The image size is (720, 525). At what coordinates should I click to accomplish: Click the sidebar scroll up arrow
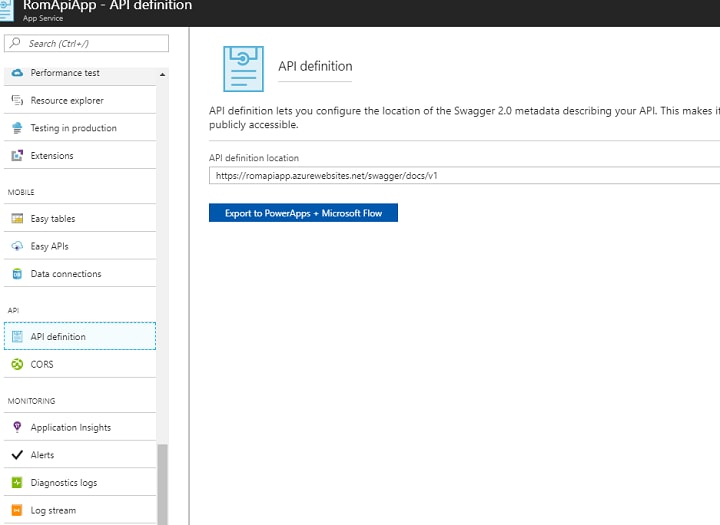click(x=163, y=74)
